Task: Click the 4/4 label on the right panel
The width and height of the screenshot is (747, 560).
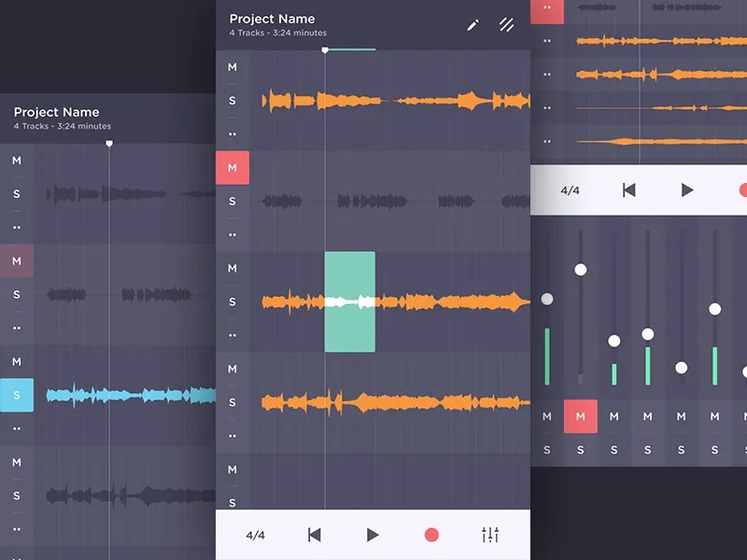Action: [571, 189]
